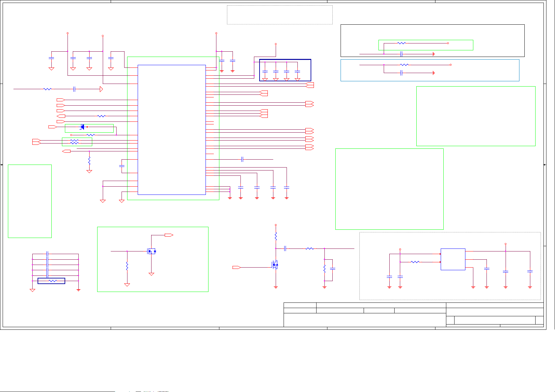
Task: Select the diode symbol inside the small green box
Action: tap(82, 127)
